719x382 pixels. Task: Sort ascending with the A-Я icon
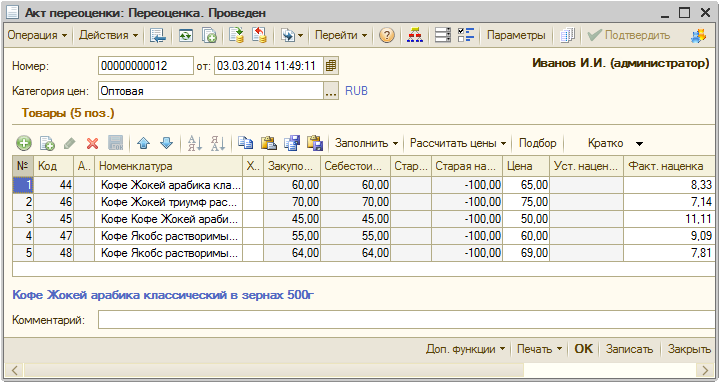tap(195, 144)
